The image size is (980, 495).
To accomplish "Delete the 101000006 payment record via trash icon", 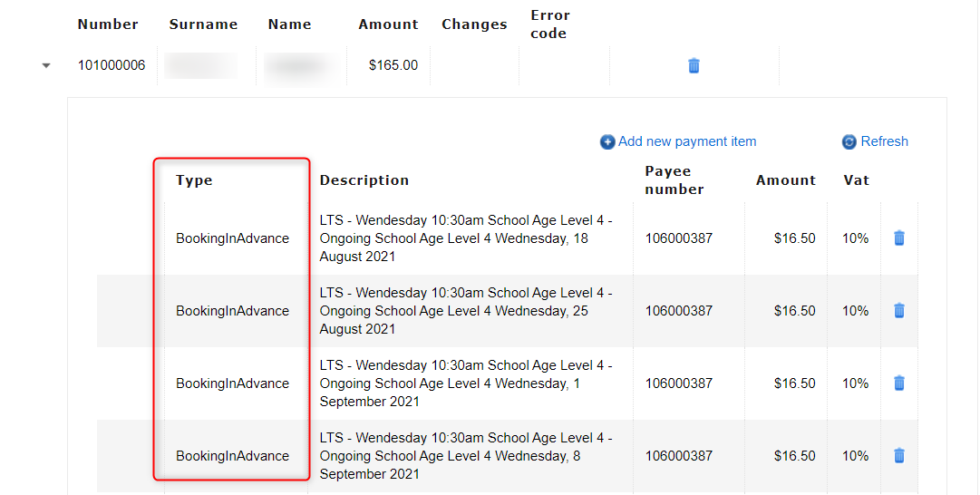I will (694, 65).
